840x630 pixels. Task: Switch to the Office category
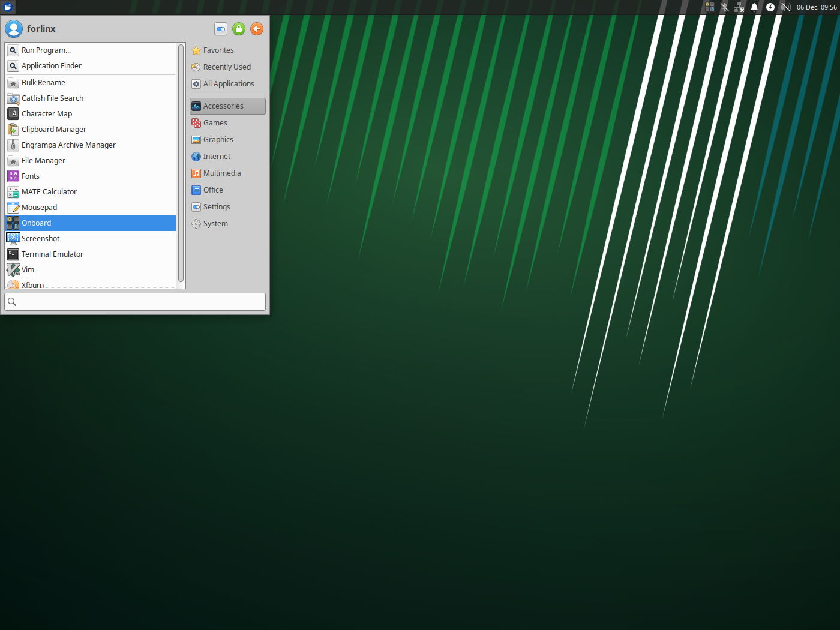tap(227, 190)
